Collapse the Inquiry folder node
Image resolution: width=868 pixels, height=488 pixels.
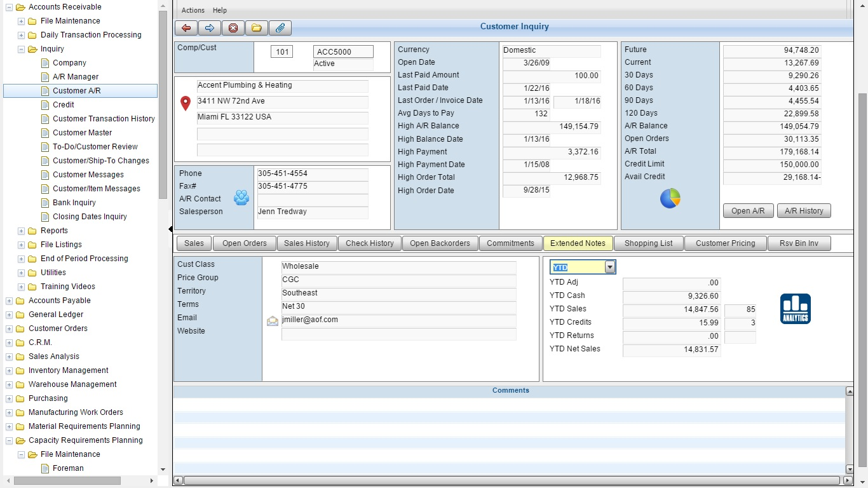click(x=21, y=49)
